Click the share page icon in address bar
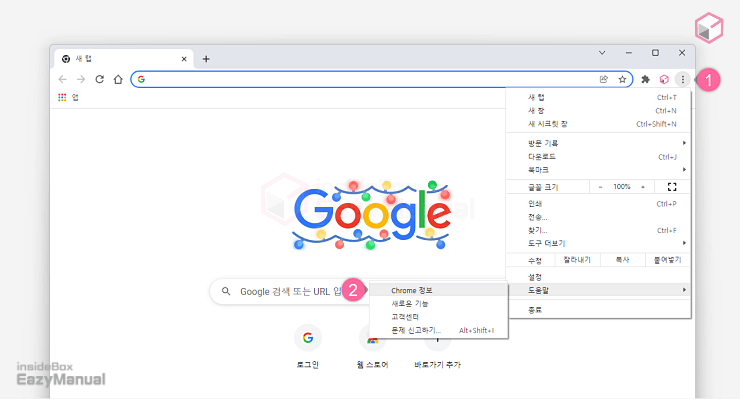This screenshot has height=399, width=740. click(604, 79)
